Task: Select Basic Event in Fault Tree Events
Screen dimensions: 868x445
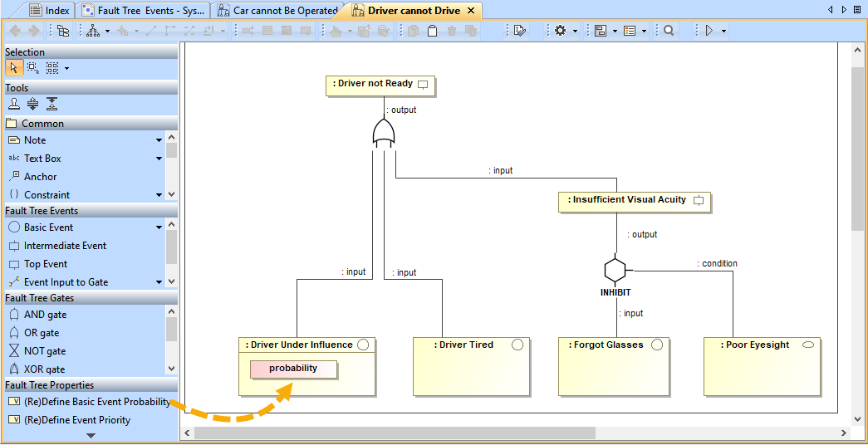Action: coord(49,227)
